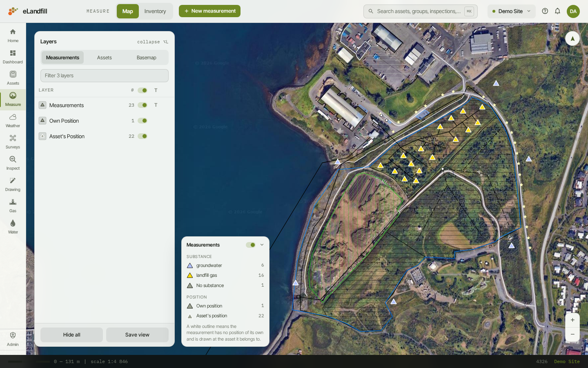Click Save view button
This screenshot has height=368, width=588.
pos(137,335)
